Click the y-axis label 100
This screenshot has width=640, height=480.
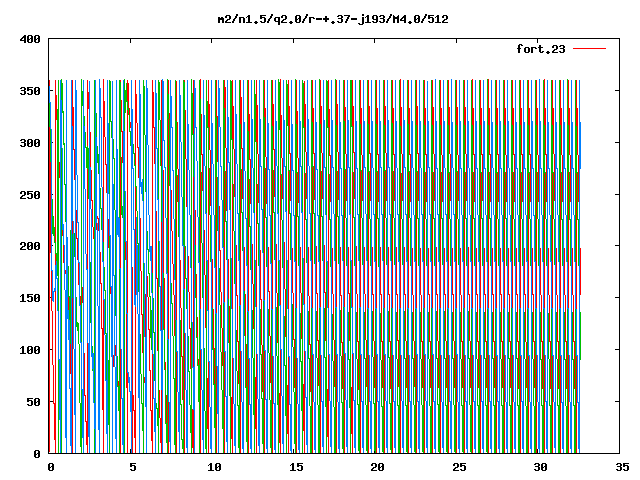click(x=30, y=350)
